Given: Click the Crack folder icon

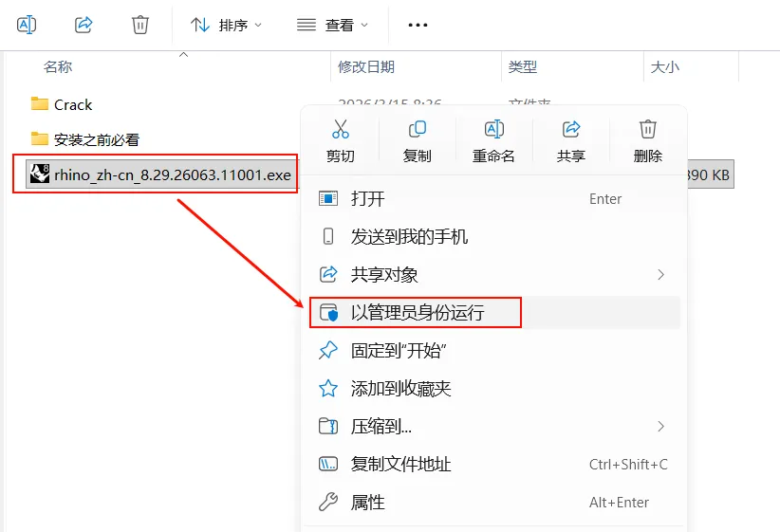Looking at the screenshot, I should pos(39,104).
